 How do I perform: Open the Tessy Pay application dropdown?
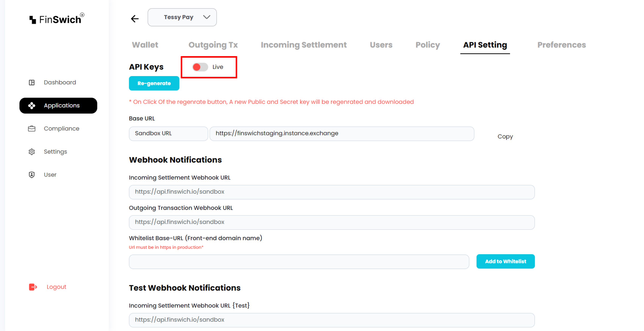coord(182,17)
